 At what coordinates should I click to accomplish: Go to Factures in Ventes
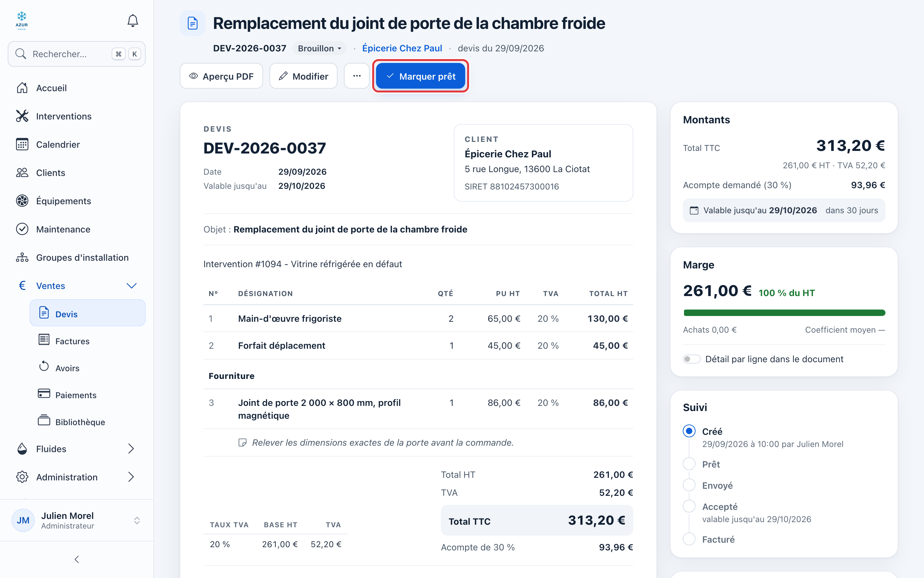88,341
